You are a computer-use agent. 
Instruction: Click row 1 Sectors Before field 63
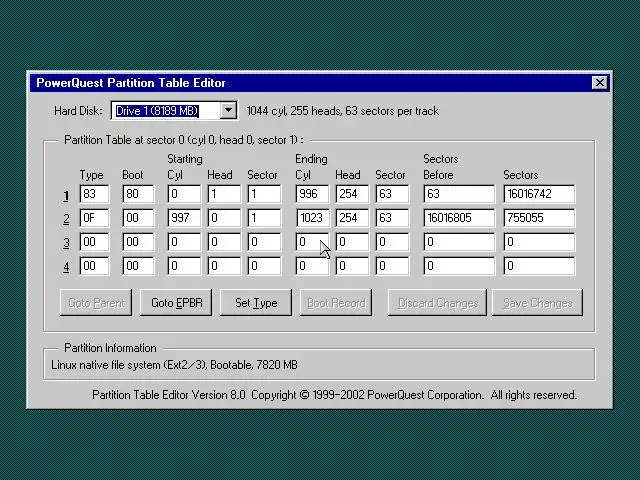click(x=459, y=194)
